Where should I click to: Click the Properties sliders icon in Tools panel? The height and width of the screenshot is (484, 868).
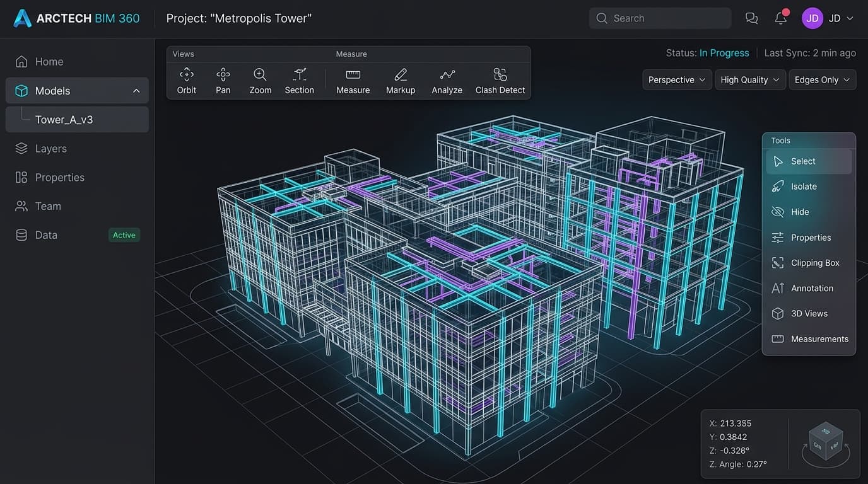click(778, 238)
